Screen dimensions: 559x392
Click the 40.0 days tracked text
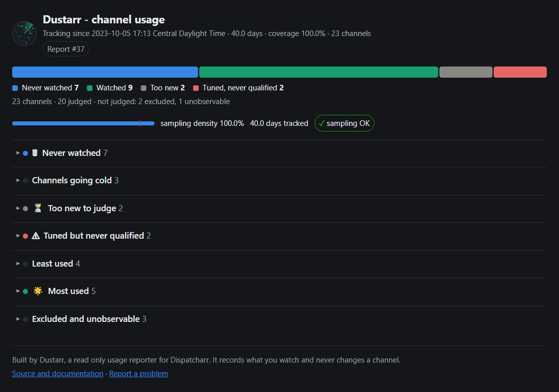279,123
